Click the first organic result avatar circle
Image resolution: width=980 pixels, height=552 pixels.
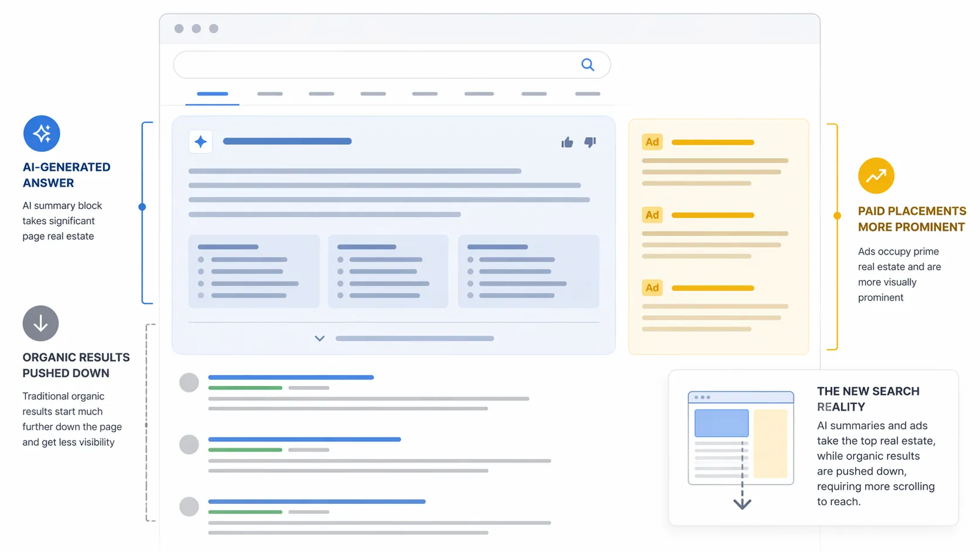pyautogui.click(x=189, y=382)
